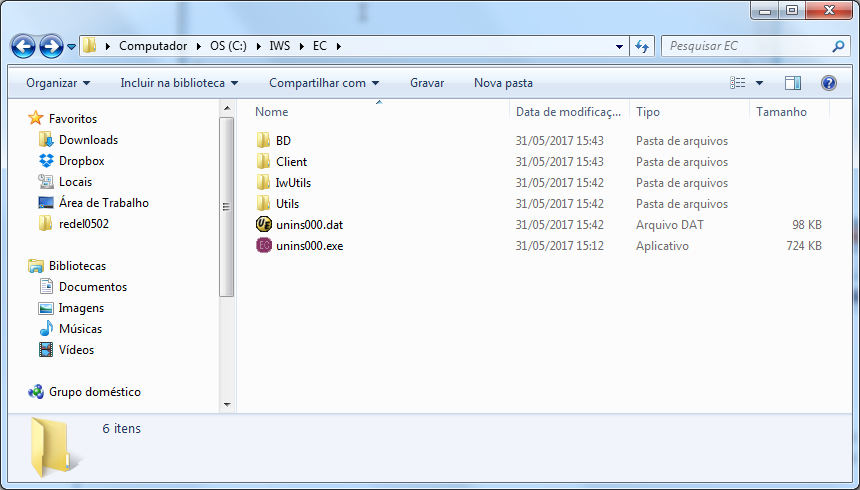
Task: Select the unins000.dat file icon
Action: (x=264, y=224)
